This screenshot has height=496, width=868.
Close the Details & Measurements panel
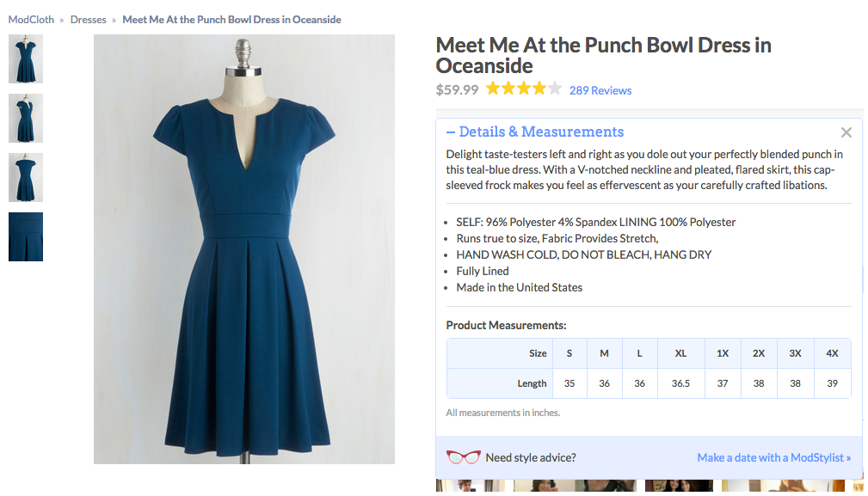[x=846, y=132]
